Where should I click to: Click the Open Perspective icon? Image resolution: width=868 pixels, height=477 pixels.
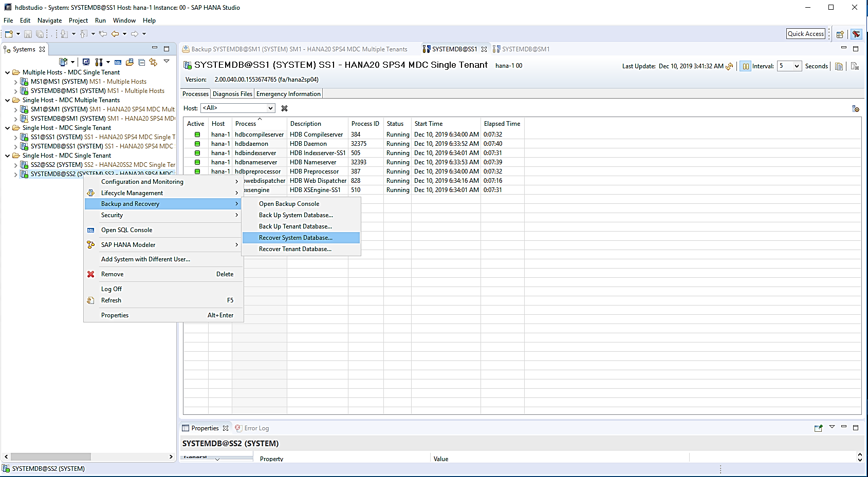coord(840,34)
